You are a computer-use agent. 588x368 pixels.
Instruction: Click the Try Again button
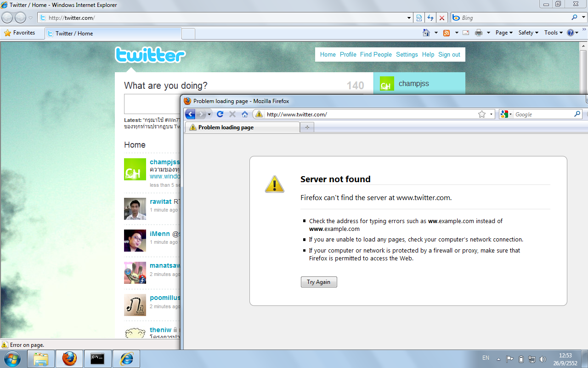click(319, 282)
